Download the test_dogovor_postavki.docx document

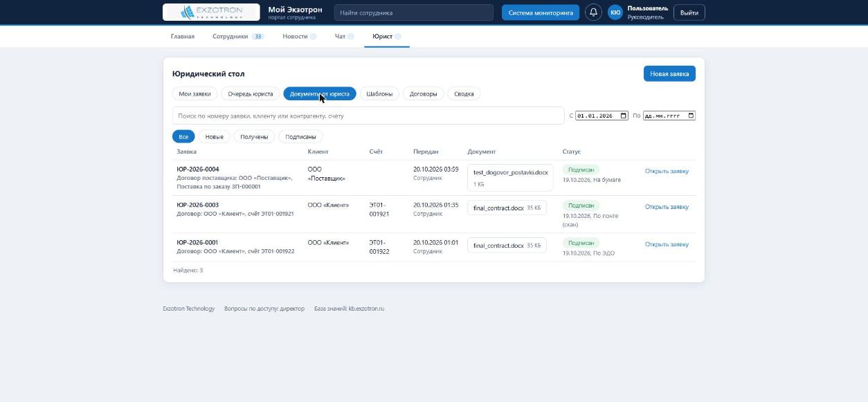click(510, 178)
